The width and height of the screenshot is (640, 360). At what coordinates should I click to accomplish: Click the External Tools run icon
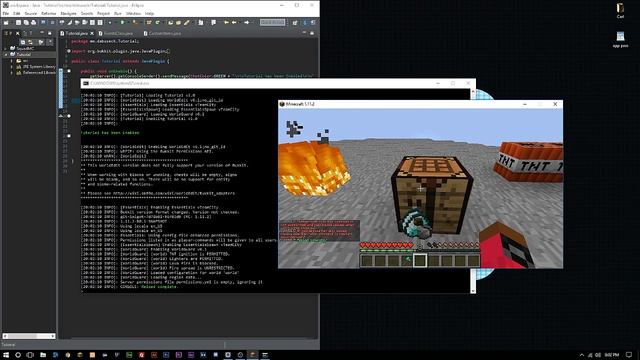135,23
